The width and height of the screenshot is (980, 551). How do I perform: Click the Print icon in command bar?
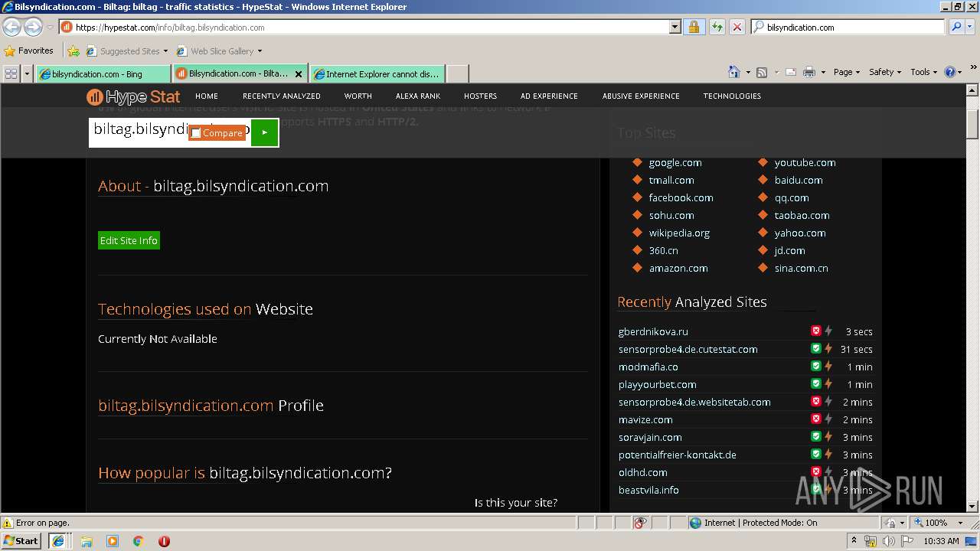click(810, 72)
